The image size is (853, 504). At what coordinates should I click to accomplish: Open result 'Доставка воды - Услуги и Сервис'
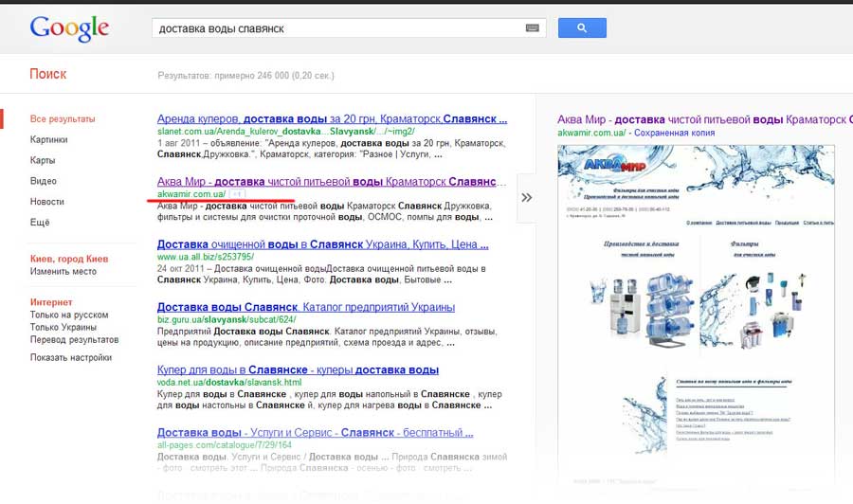click(315, 433)
